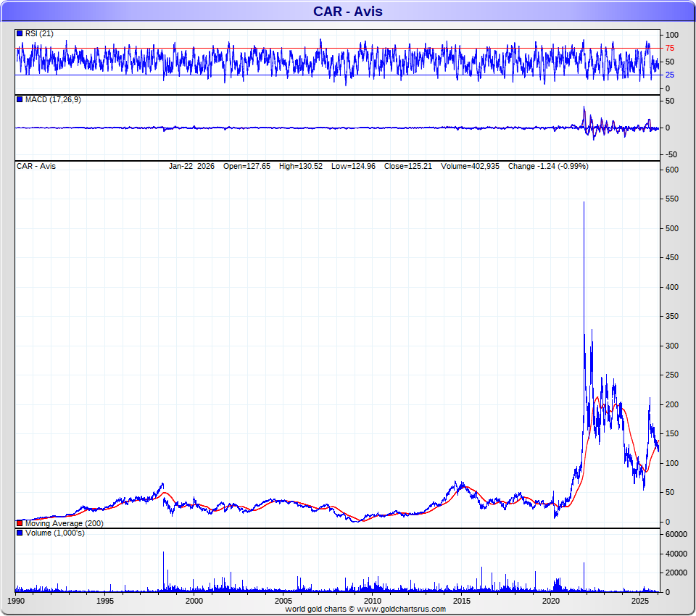Screen dimensions: 696x616
Task: Click the MACD 50 axis label
Action: (x=670, y=101)
